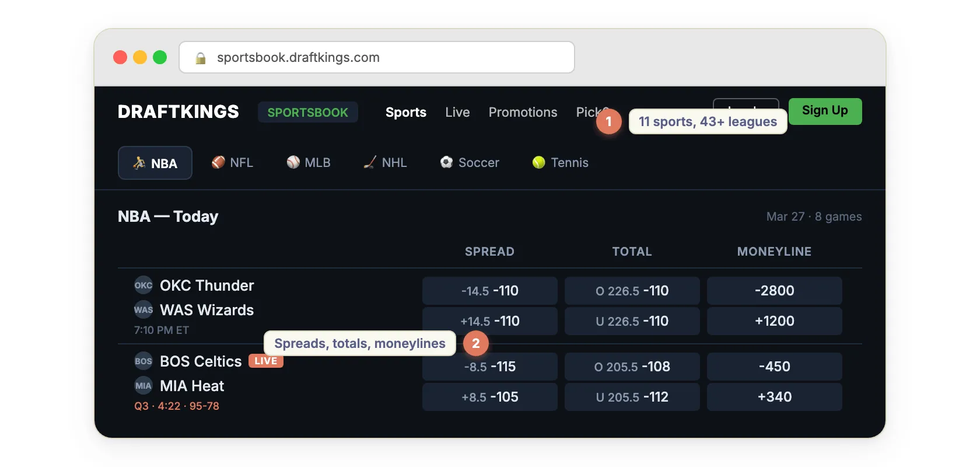The image size is (980, 467).
Task: Click the tennis ball icon
Action: click(538, 162)
